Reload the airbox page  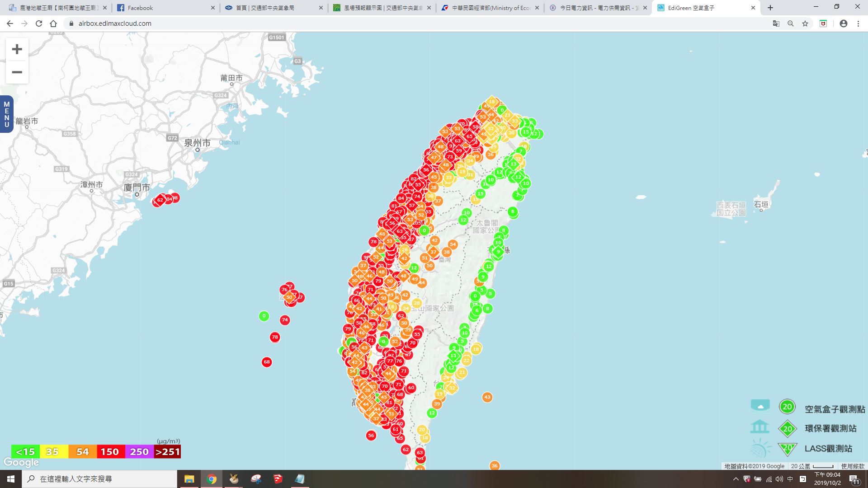click(39, 23)
